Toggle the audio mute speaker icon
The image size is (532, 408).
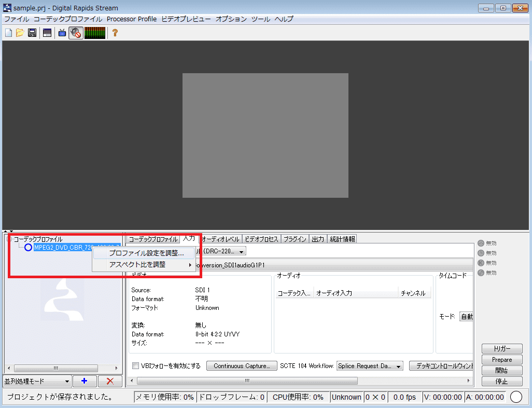(x=76, y=33)
